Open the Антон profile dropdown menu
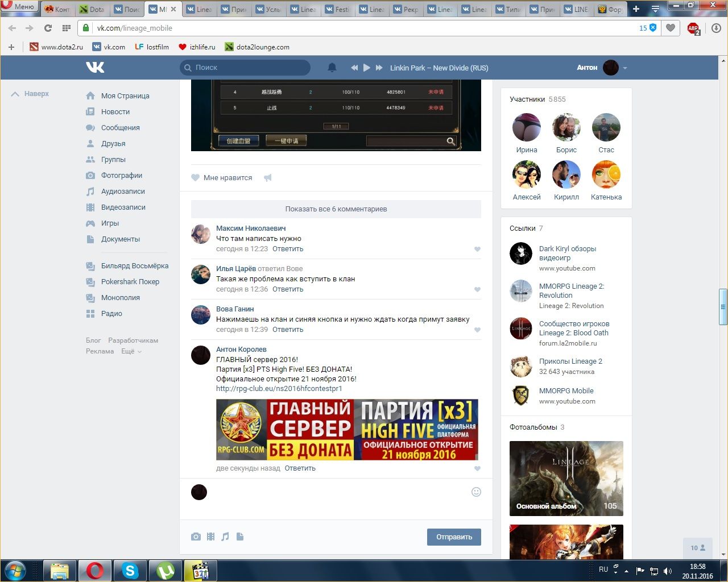 point(602,68)
